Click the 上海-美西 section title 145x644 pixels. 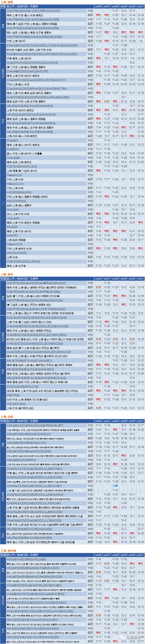coord(7,2)
